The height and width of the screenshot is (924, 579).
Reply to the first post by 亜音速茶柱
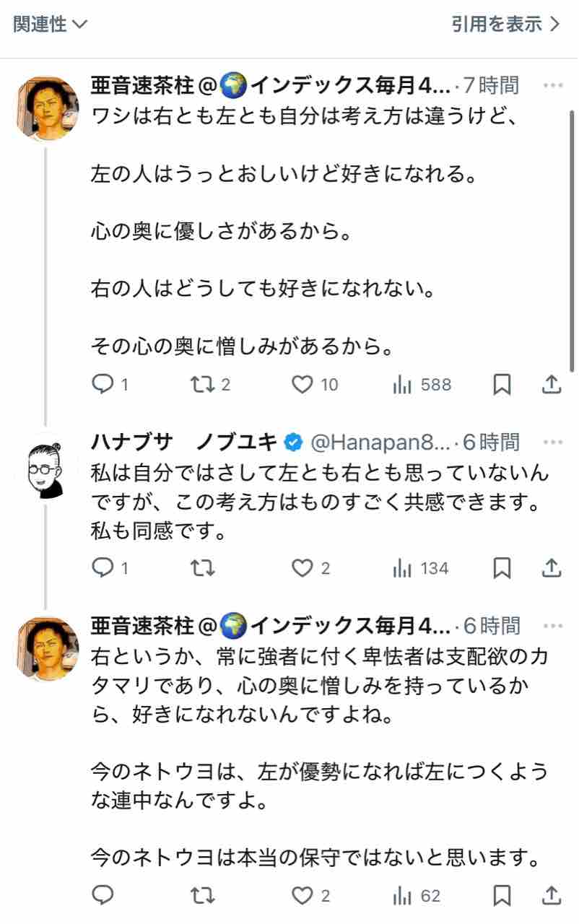tap(103, 385)
